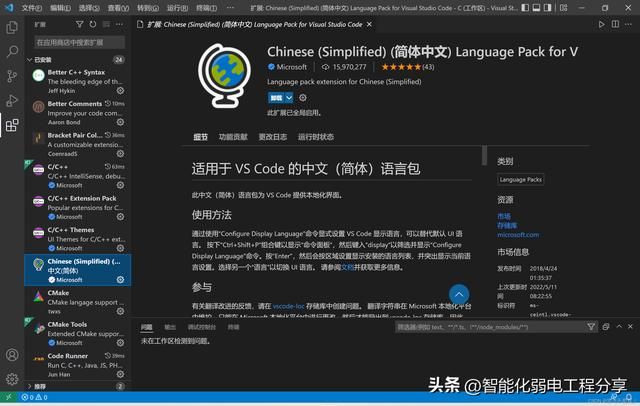
Task: Open dropdown arrow next to 卸载 button
Action: click(290, 98)
